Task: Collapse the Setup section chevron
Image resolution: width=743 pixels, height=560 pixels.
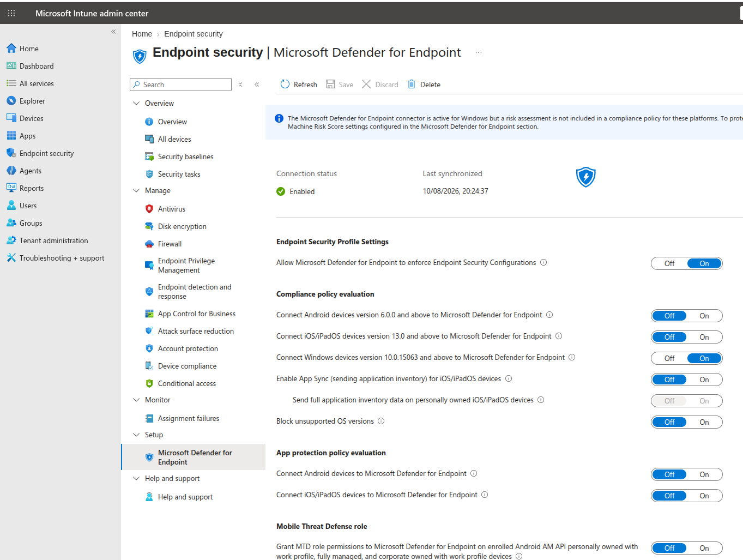Action: click(136, 435)
